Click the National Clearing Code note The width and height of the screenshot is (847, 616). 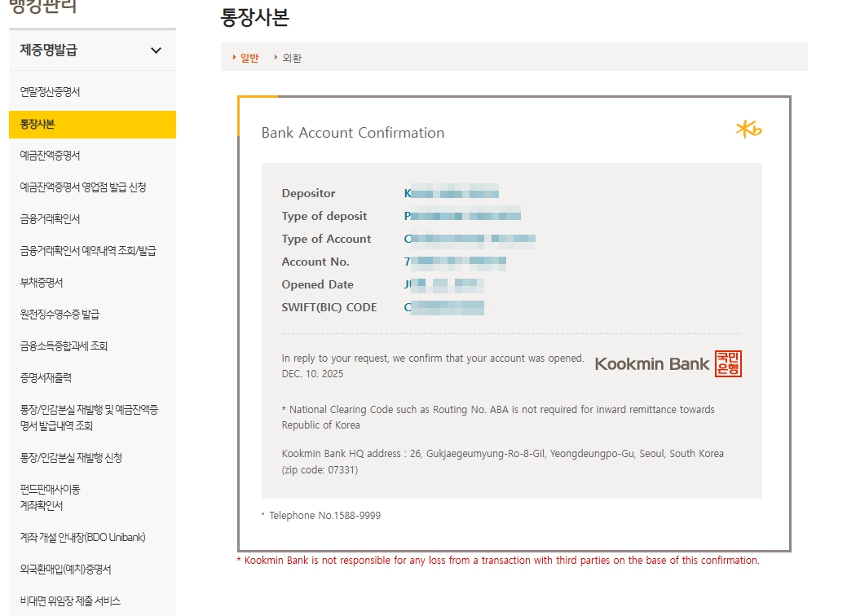498,417
